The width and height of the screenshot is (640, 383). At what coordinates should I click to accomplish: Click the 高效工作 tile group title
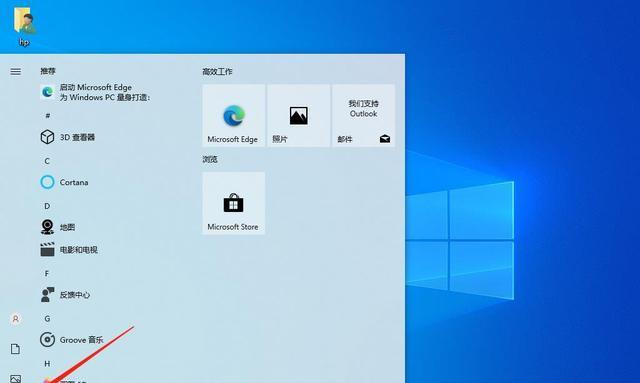[217, 72]
